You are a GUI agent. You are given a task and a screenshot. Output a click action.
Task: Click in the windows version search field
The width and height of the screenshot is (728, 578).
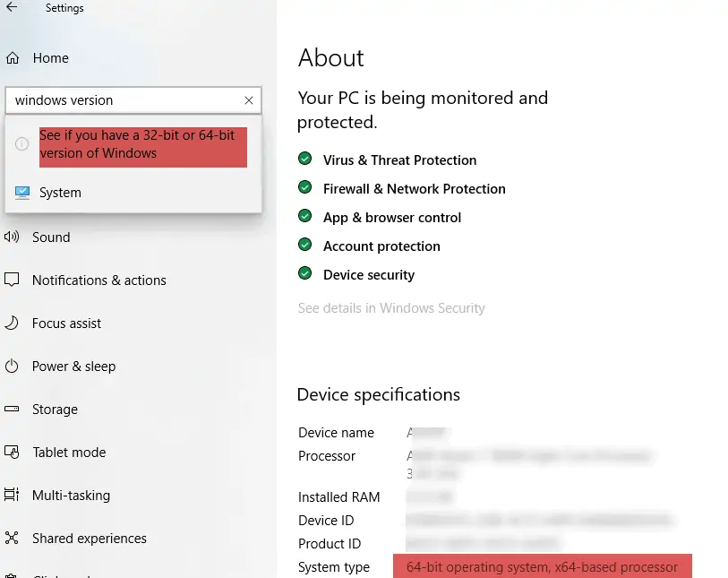[x=125, y=100]
